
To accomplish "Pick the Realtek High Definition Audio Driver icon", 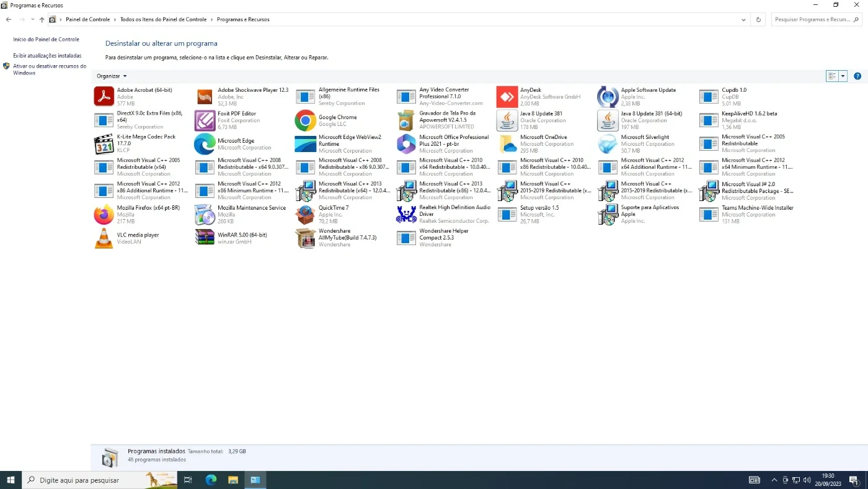I will point(406,215).
